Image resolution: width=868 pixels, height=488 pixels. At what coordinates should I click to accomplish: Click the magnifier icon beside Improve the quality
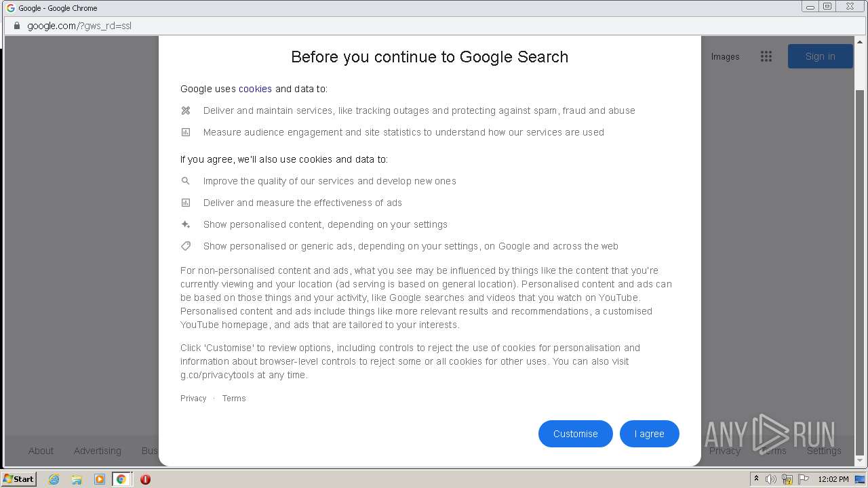click(x=186, y=181)
